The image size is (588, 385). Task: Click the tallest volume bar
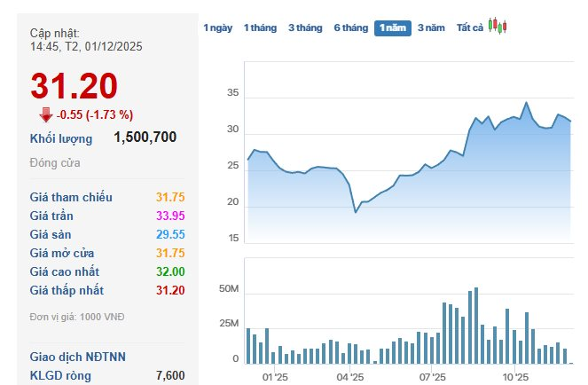click(476, 325)
